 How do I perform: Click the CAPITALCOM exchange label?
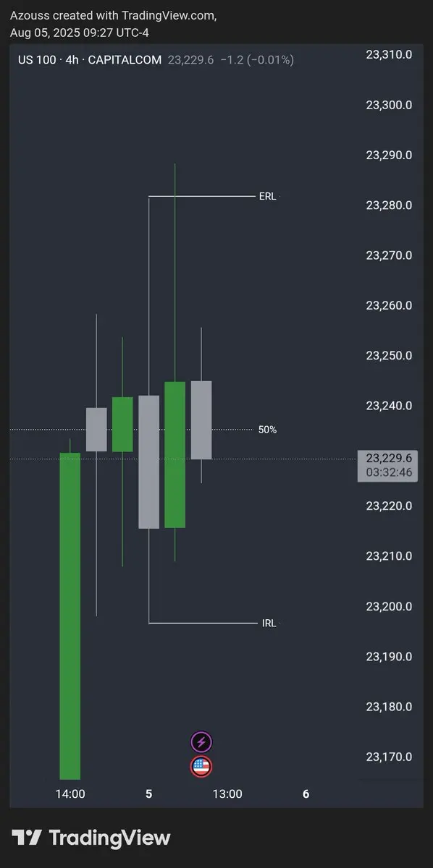click(125, 60)
